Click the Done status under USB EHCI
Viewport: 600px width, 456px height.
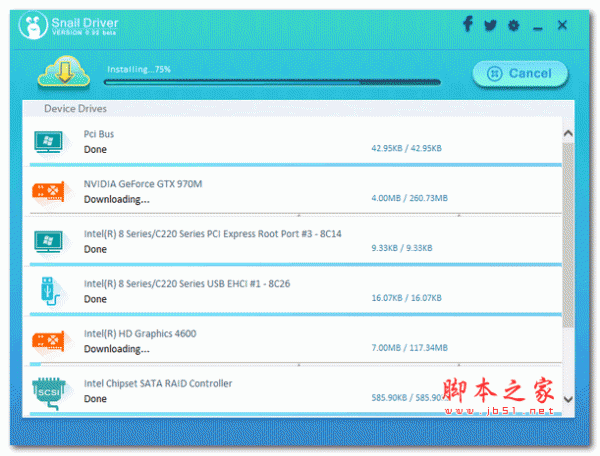[95, 299]
